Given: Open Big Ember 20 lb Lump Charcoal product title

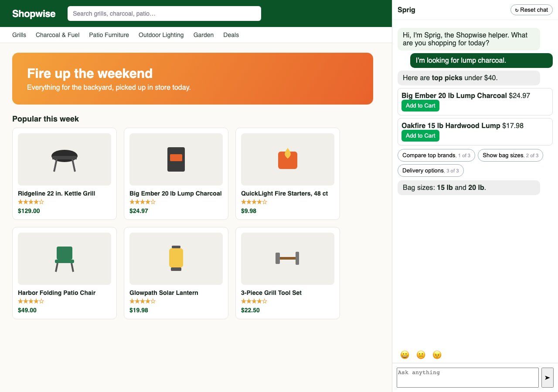Looking at the screenshot, I should point(176,193).
